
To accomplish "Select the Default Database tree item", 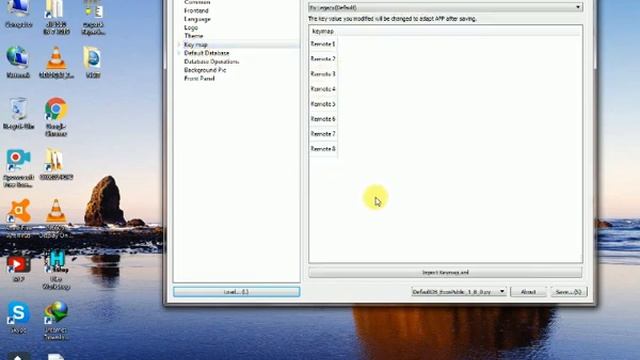I will click(207, 53).
